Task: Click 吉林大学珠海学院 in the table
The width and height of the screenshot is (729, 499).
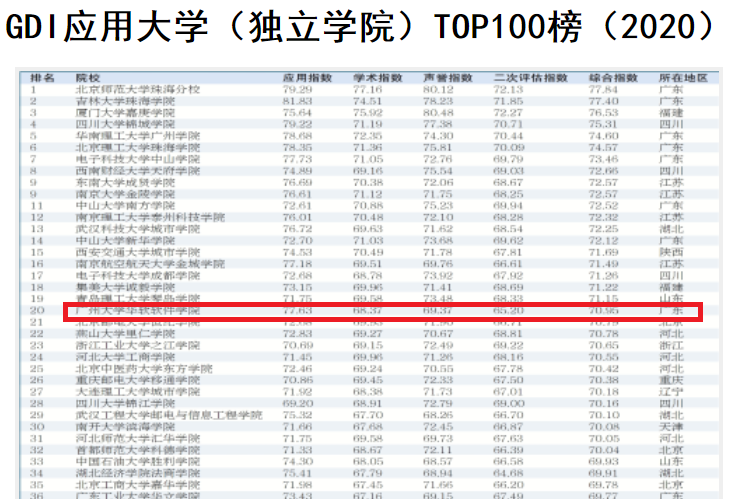Action: tap(124, 101)
